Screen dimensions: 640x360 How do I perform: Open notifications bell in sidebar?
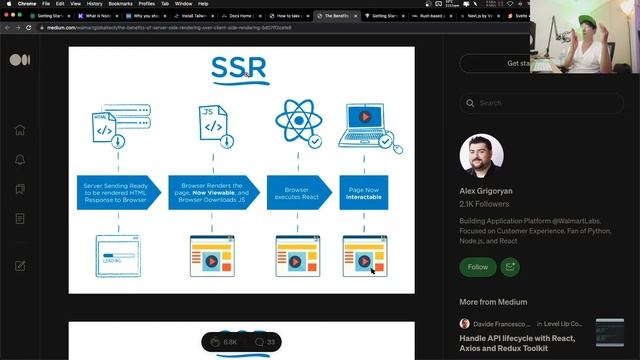pos(20,160)
